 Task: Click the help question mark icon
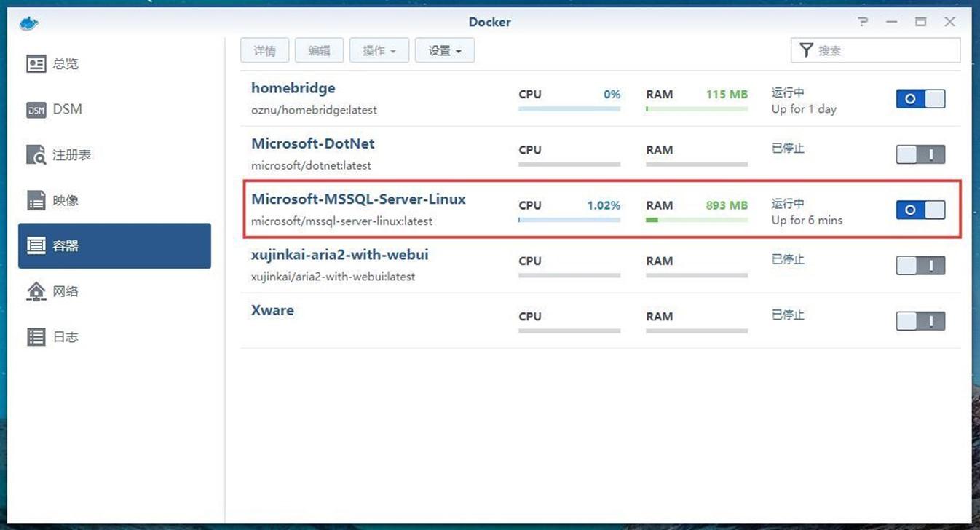tap(863, 22)
